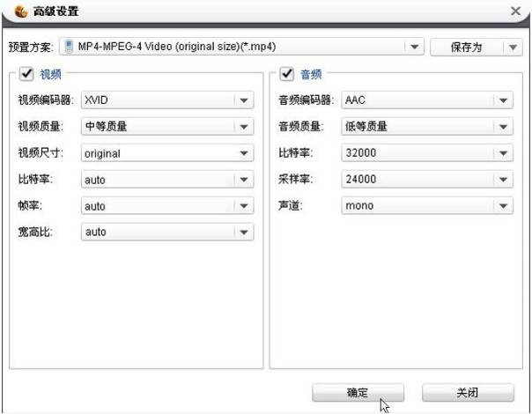Click the 预置方案 label

point(31,47)
